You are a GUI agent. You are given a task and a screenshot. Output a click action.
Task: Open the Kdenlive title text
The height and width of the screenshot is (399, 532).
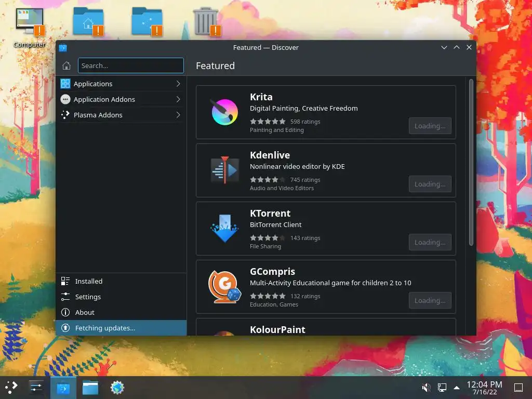click(x=270, y=155)
